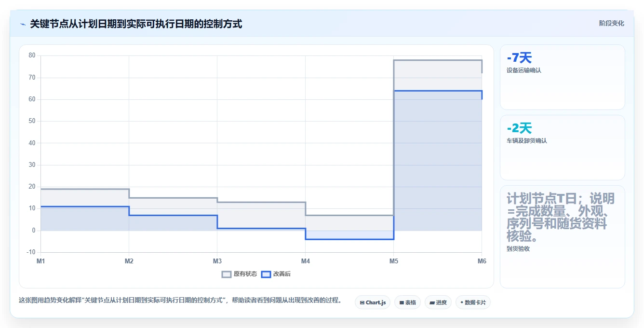Click the 阶段变化 label in header
This screenshot has height=328, width=644.
(611, 23)
